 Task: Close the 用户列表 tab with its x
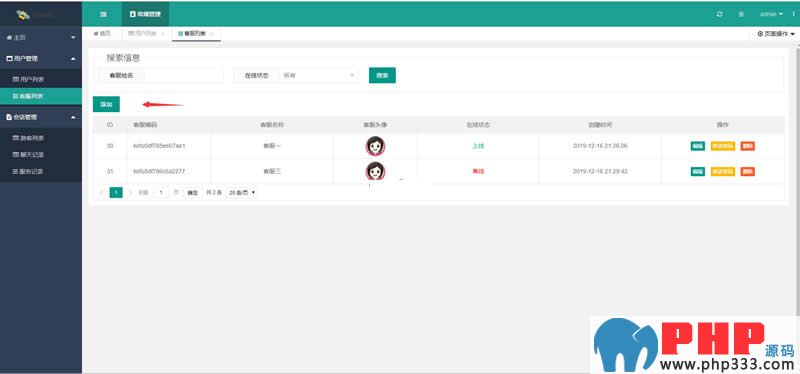coord(162,34)
